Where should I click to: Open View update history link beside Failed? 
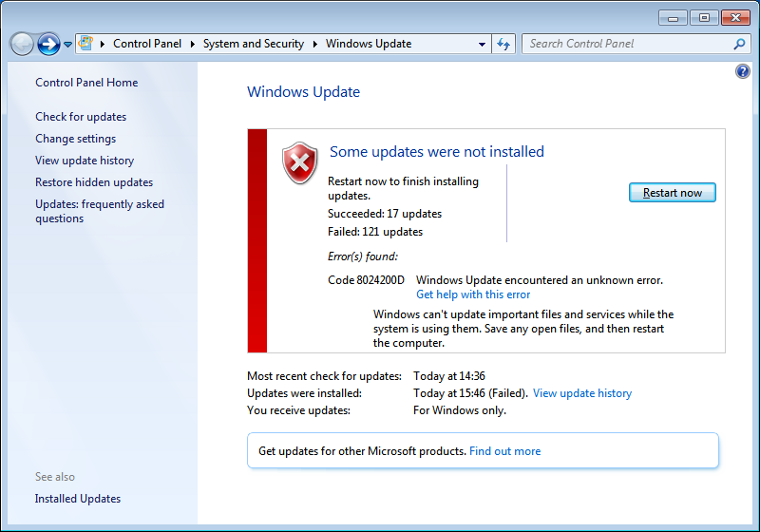[582, 393]
